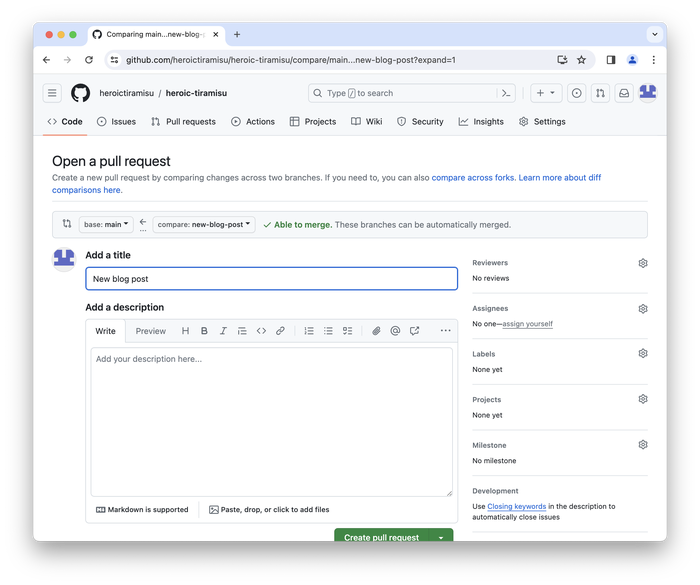Edit Assignees with the gear icon
Image resolution: width=700 pixels, height=585 pixels.
(643, 309)
